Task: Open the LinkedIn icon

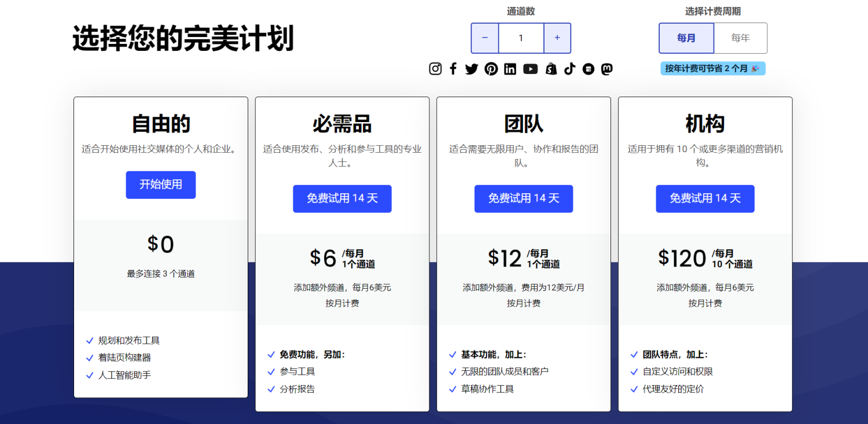Action: click(510, 69)
